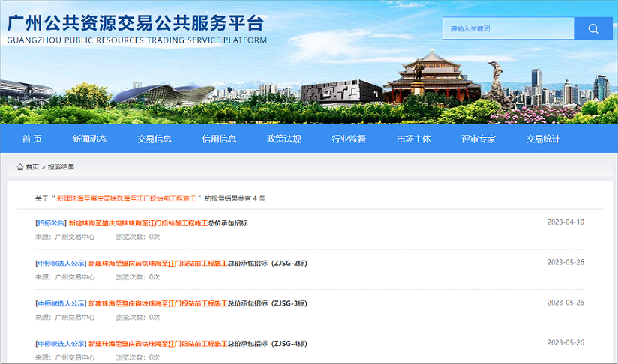The height and width of the screenshot is (364, 618).
Task: Open the 招标公告 result dated 2023-04-10
Action: tap(157, 222)
